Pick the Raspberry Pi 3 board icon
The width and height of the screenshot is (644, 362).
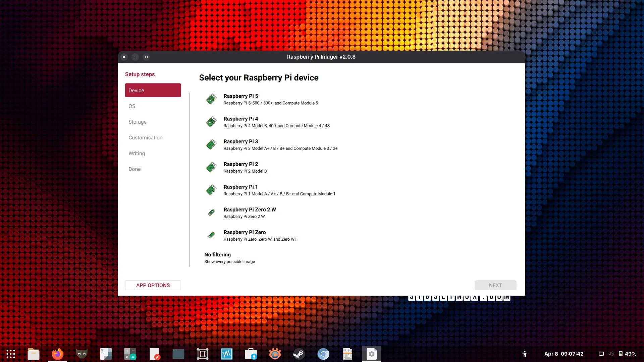pos(211,145)
